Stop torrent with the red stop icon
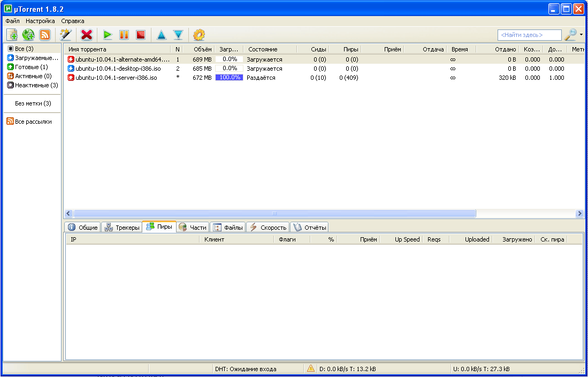Screen dimensions: 588x377 coord(140,35)
